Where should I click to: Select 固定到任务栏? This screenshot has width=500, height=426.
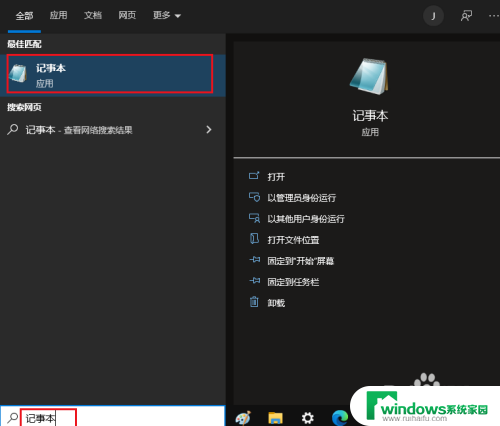point(293,282)
